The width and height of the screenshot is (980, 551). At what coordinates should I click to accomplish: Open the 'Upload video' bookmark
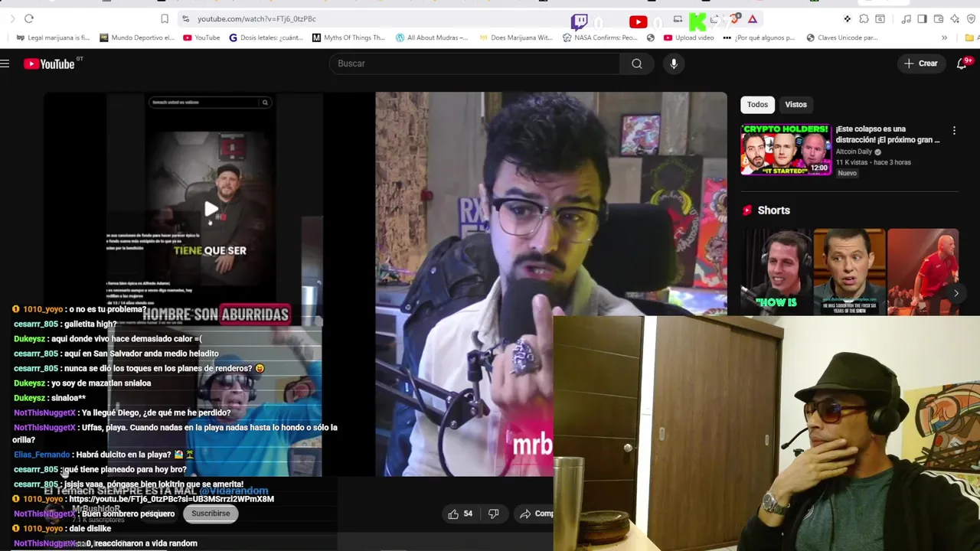pyautogui.click(x=689, y=37)
